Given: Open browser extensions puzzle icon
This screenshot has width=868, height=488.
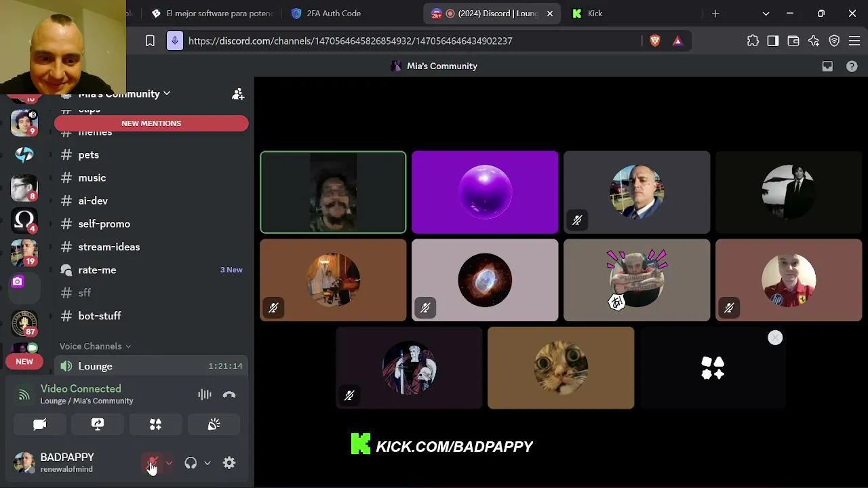Looking at the screenshot, I should pyautogui.click(x=753, y=41).
